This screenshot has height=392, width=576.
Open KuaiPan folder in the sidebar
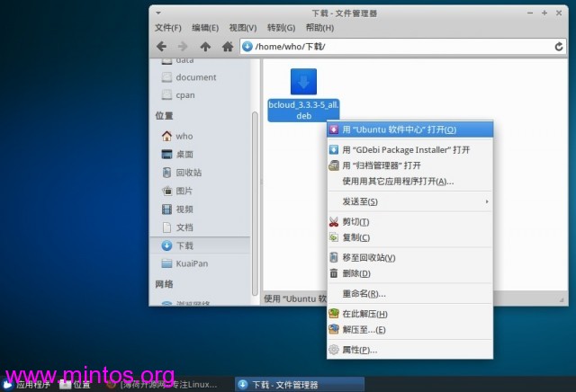click(x=184, y=263)
